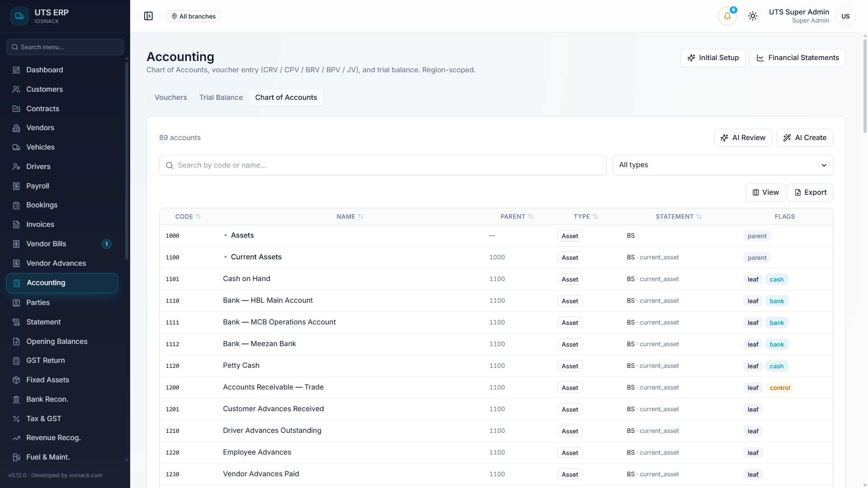Expand the Assets account row

point(226,235)
